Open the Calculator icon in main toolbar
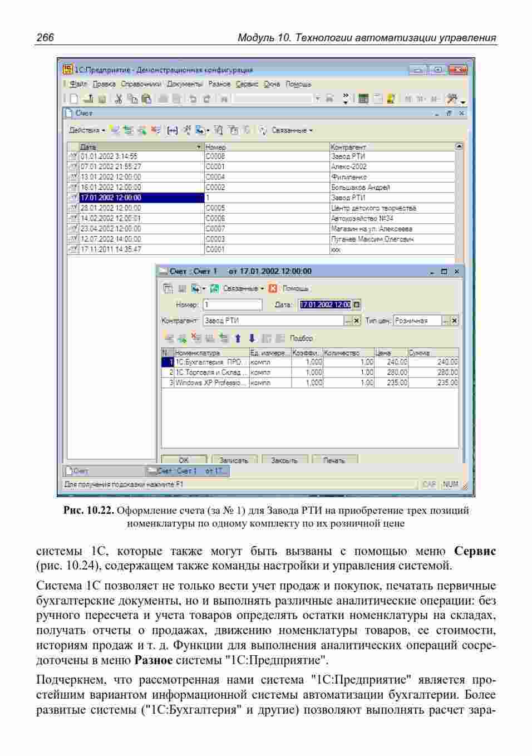The image size is (532, 756). coord(363,99)
